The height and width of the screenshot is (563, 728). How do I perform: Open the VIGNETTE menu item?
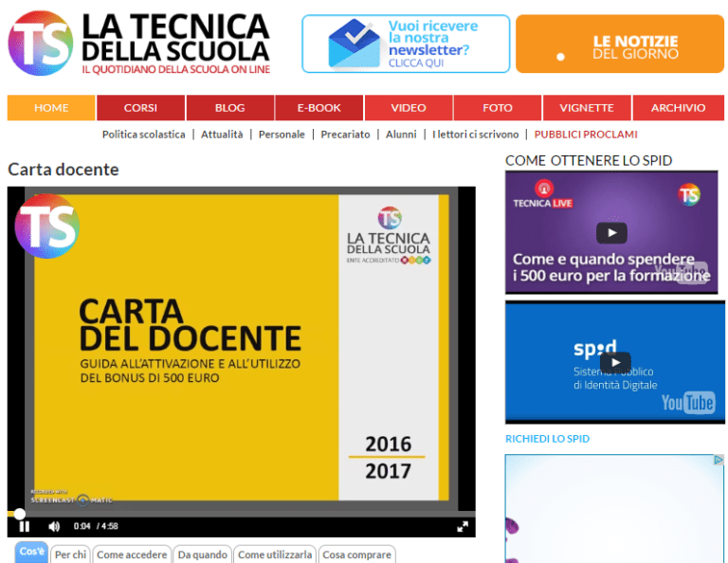click(587, 108)
